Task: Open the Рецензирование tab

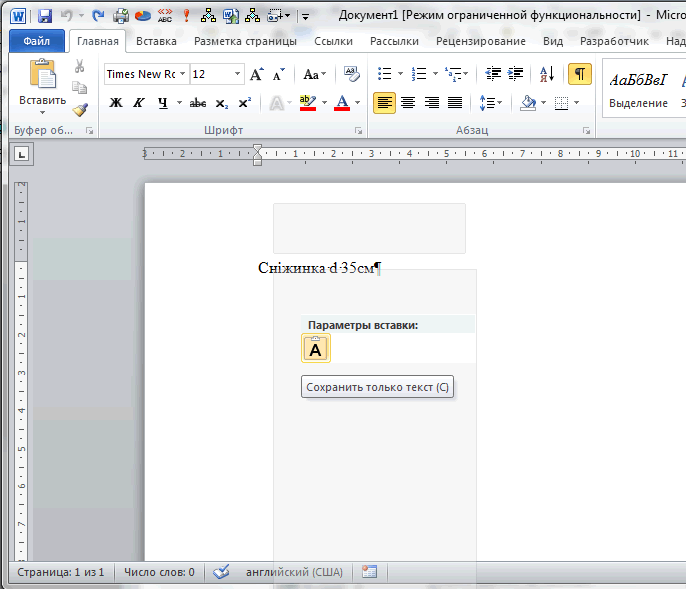Action: coord(480,41)
